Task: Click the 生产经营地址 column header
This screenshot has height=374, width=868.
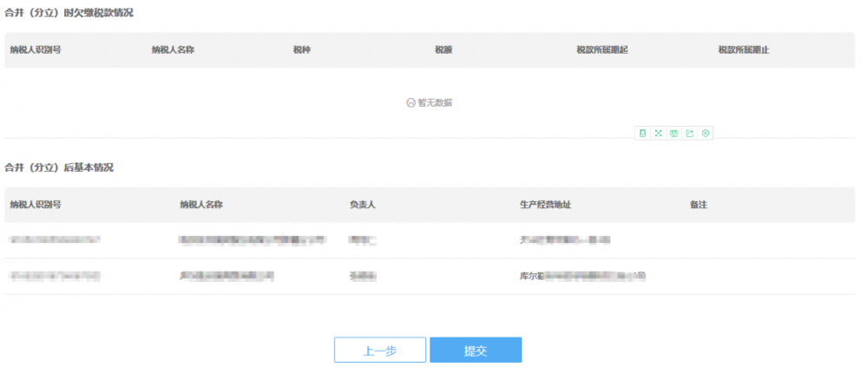Action: click(x=545, y=205)
